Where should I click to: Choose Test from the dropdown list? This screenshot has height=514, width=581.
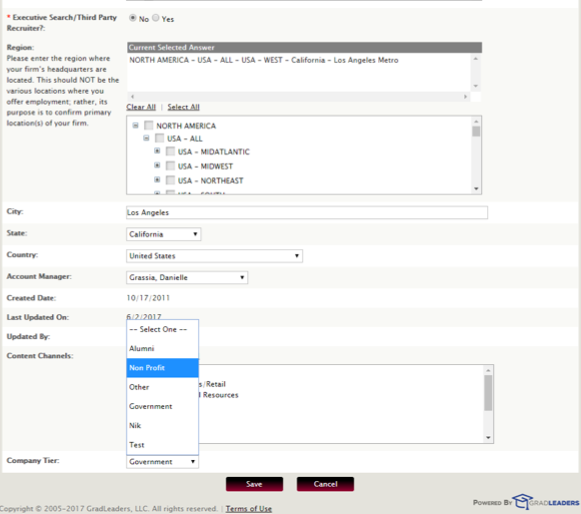pyautogui.click(x=162, y=445)
